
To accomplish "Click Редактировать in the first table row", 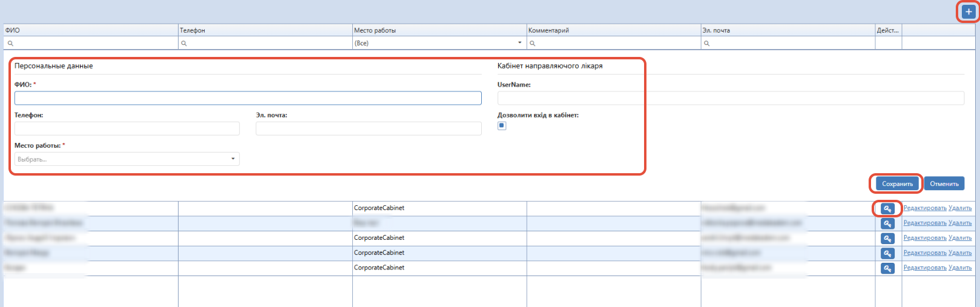I will coord(925,208).
